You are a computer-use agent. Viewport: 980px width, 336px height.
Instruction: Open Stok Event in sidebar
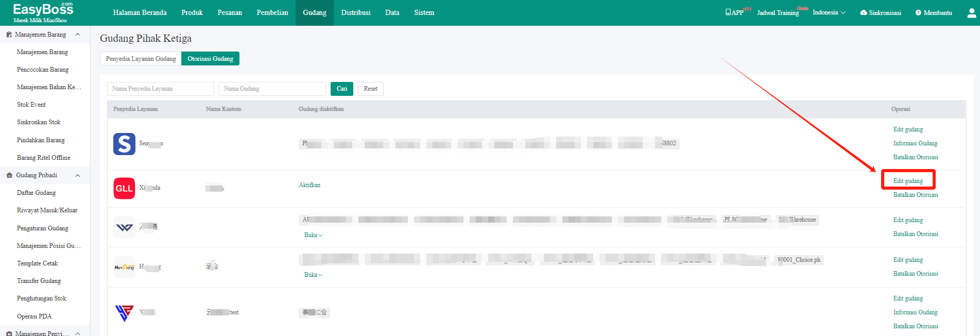31,105
